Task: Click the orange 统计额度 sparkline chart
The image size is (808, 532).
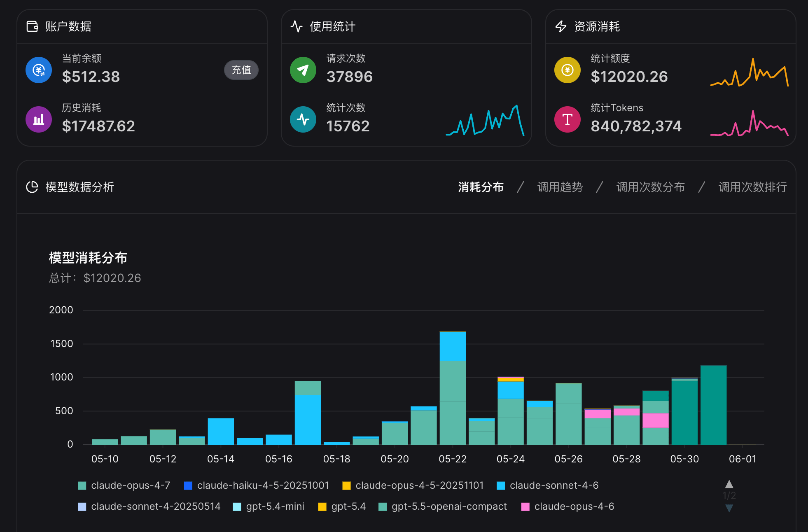Action: 750,72
